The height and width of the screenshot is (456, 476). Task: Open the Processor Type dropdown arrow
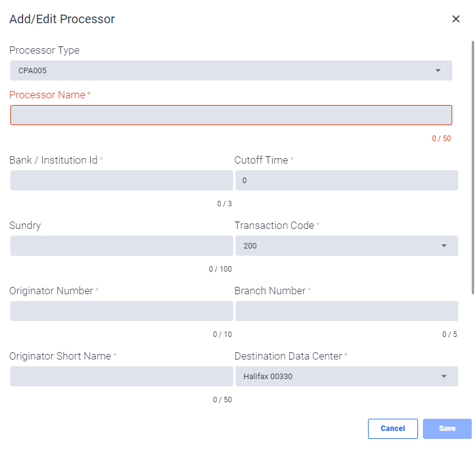[x=438, y=70]
